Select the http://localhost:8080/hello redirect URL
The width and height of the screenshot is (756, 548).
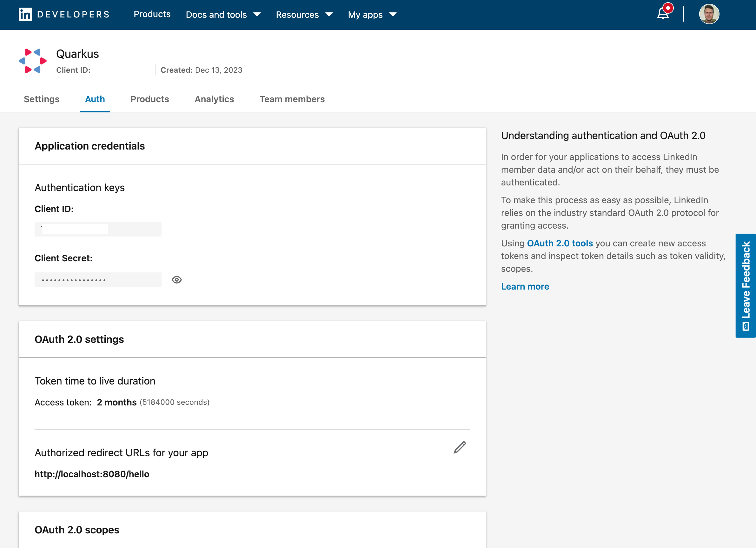(92, 474)
